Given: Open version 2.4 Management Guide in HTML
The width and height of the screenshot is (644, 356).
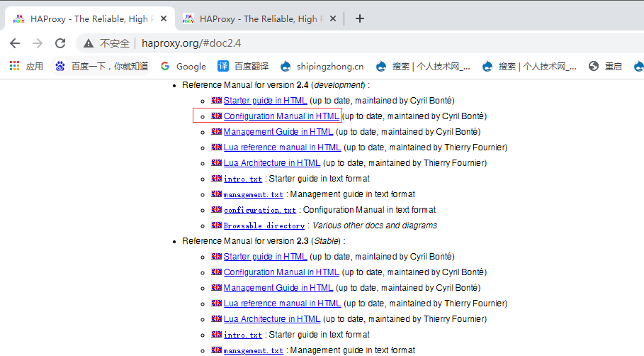Looking at the screenshot, I should click(278, 132).
